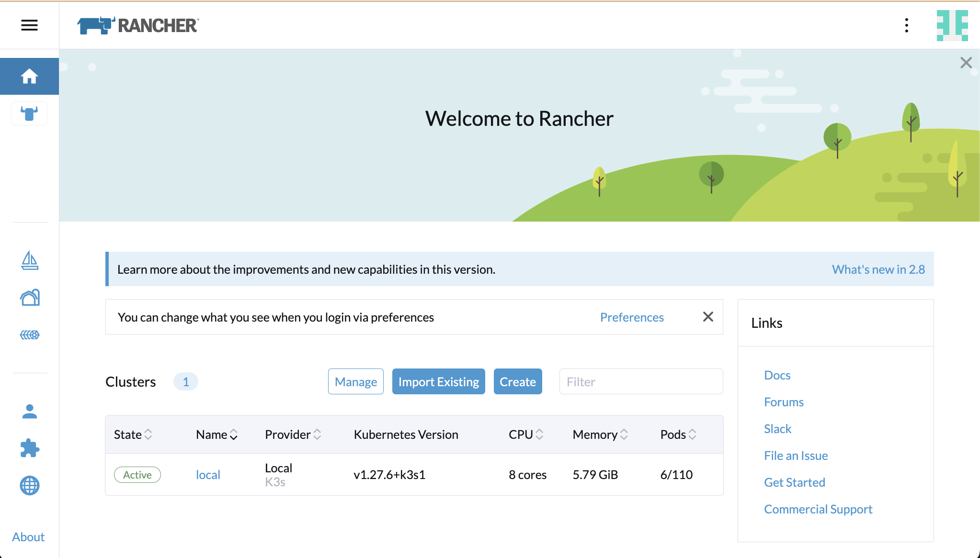
Task: Click Import Existing cluster button
Action: coord(439,381)
